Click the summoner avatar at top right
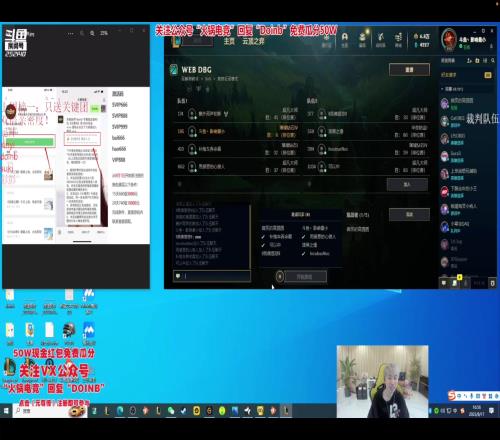This screenshot has width=500, height=440. pyautogui.click(x=449, y=39)
